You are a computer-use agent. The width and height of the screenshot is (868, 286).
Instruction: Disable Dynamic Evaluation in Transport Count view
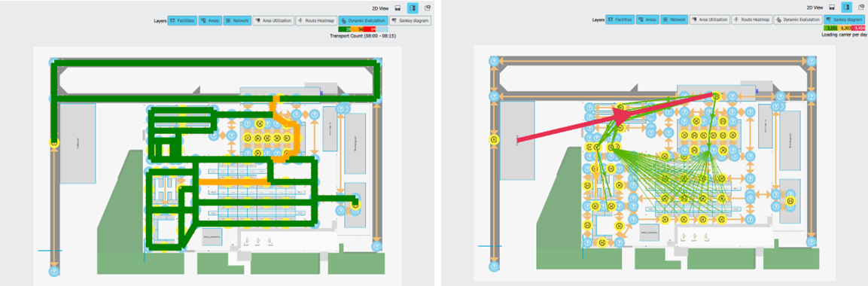(363, 21)
